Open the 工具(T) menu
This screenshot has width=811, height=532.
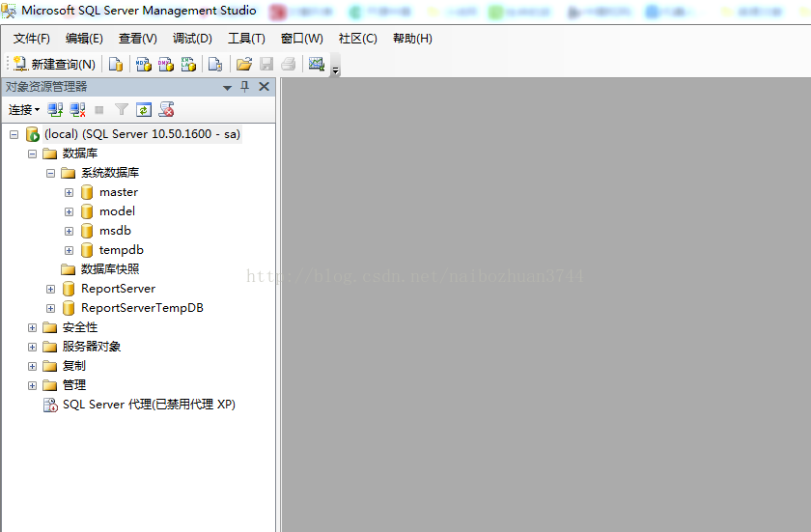247,39
